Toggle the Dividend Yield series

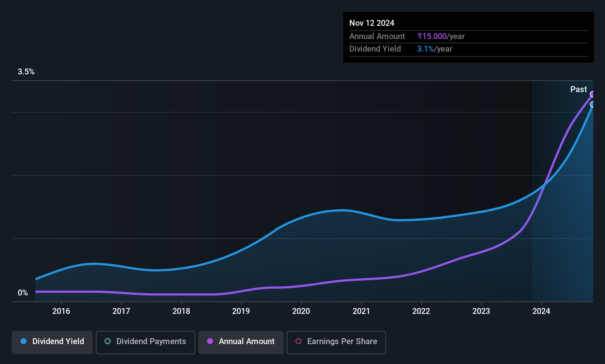click(52, 342)
